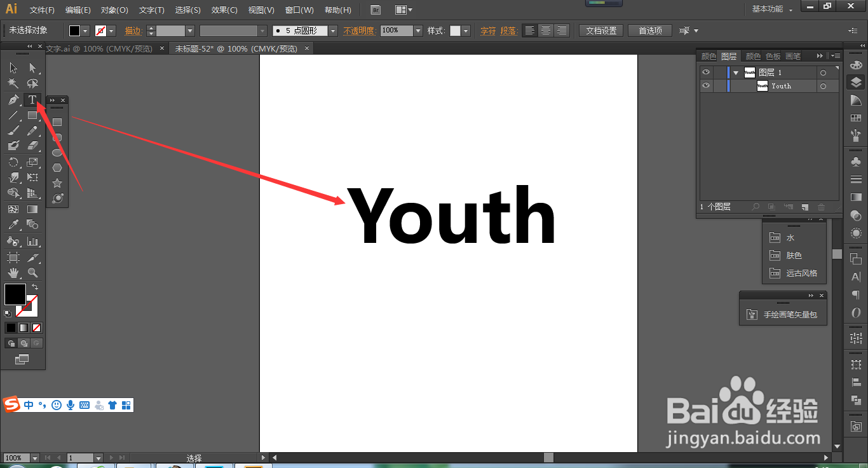868x468 pixels.
Task: Select the Zoom magnifier tool
Action: (32, 273)
